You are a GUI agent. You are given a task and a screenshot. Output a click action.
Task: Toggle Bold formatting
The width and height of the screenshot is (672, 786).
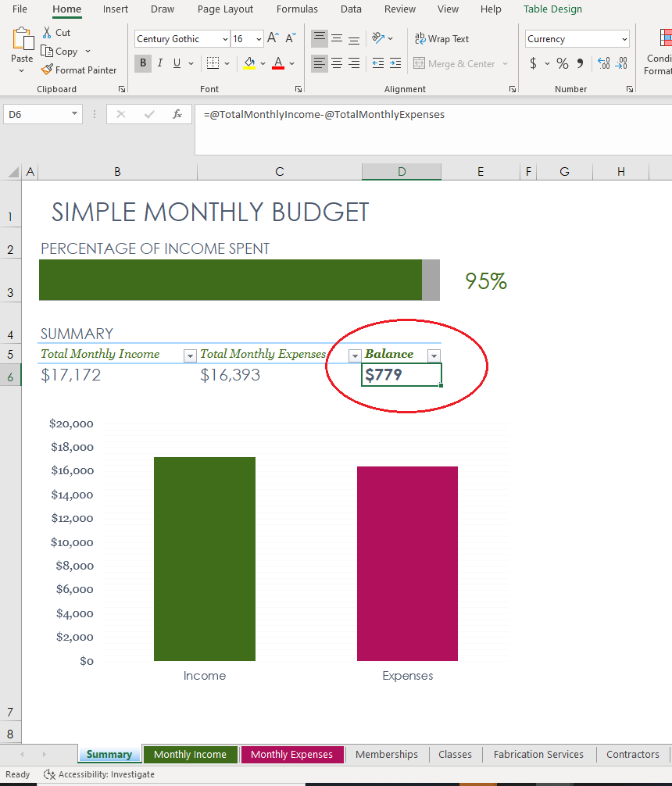pos(143,63)
